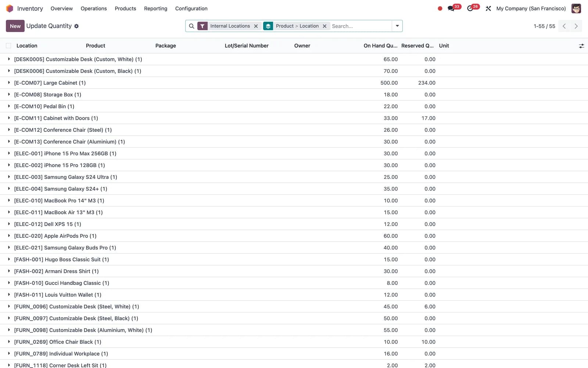
Task: Open the gear actions menu beside Update Quantity
Action: (x=76, y=26)
